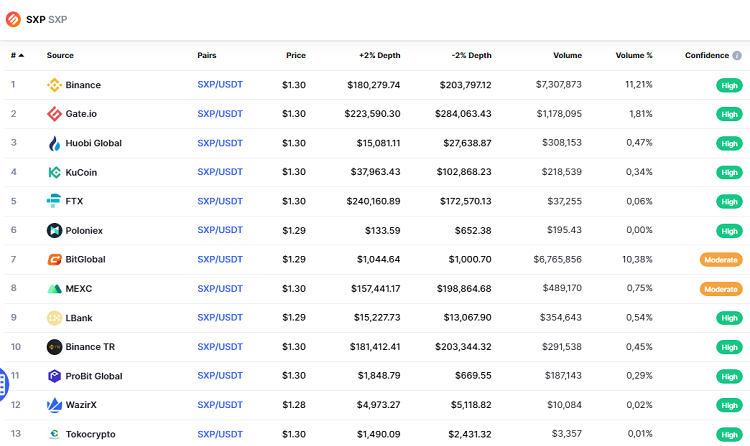The height and width of the screenshot is (446, 750).
Task: Click the WazirX exchange logo
Action: click(54, 405)
